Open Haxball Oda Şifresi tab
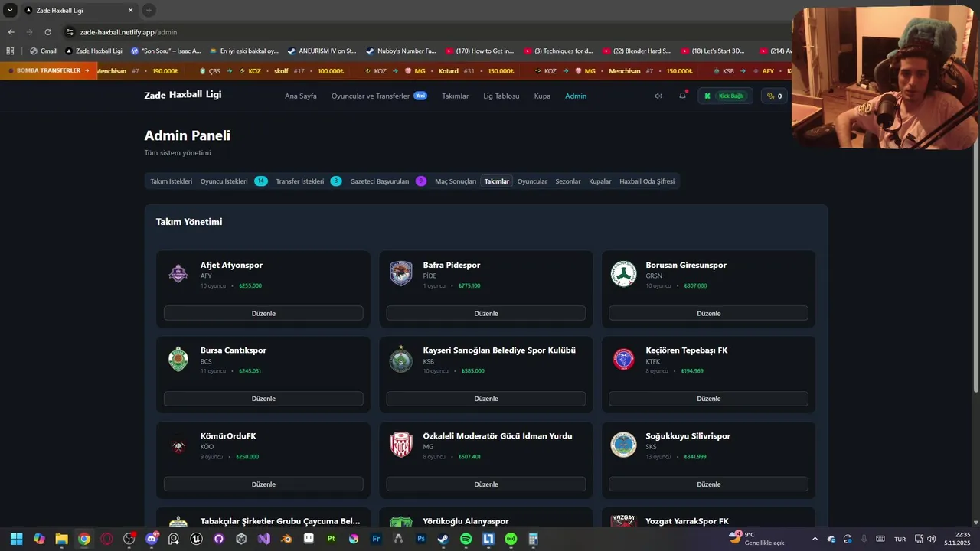Screen dimensions: 980x551 click(x=647, y=181)
